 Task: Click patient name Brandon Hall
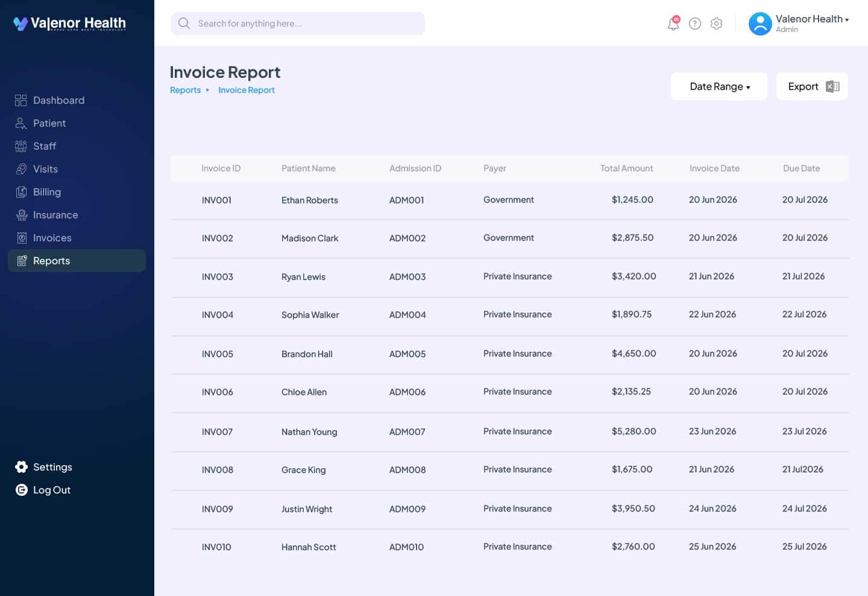tap(307, 354)
